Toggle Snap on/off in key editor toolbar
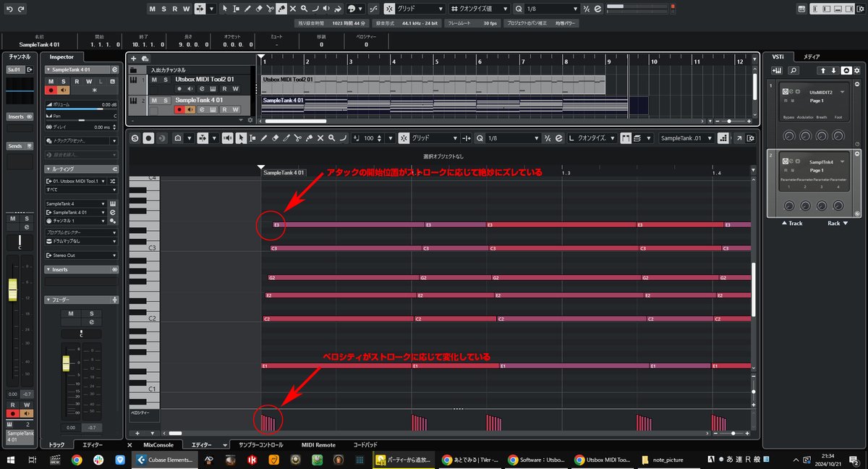This screenshot has width=868, height=469. point(402,138)
